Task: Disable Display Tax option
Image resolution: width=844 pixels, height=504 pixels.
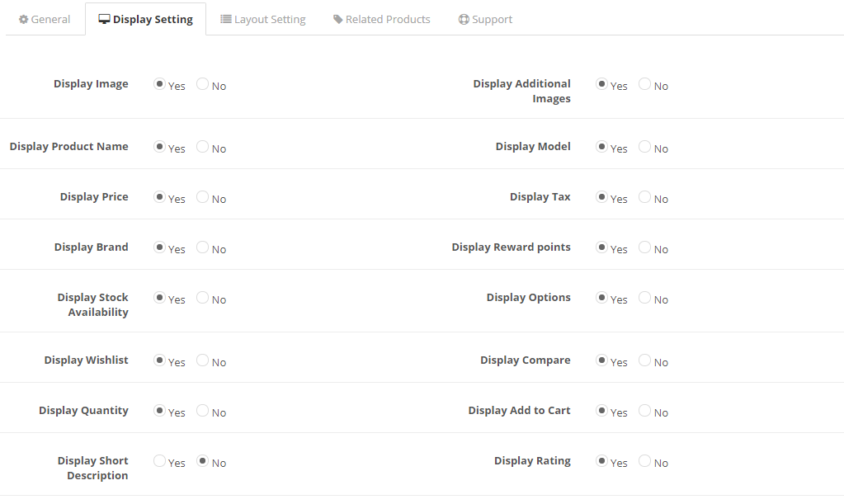Action: [644, 197]
